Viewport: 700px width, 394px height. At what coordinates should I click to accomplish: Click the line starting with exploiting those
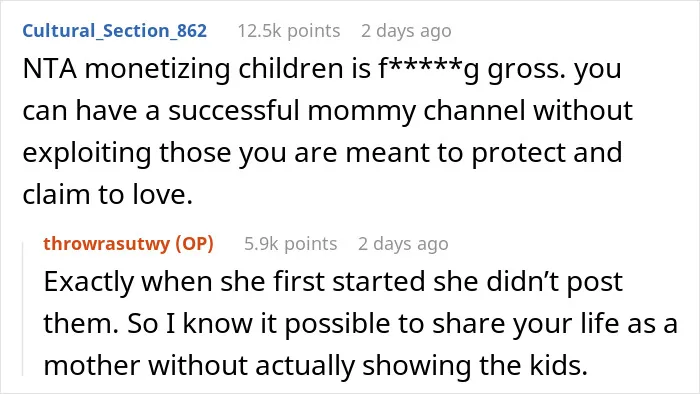(x=322, y=153)
